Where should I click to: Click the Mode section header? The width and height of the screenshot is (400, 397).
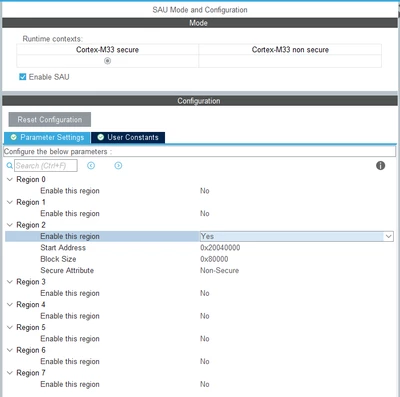coord(200,23)
